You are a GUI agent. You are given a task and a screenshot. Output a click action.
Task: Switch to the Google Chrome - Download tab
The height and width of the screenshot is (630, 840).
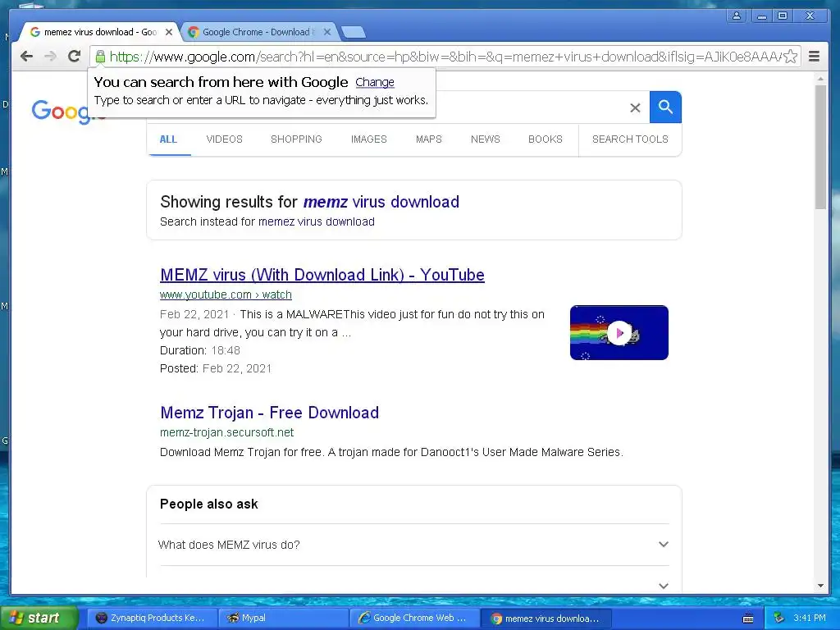(x=258, y=32)
